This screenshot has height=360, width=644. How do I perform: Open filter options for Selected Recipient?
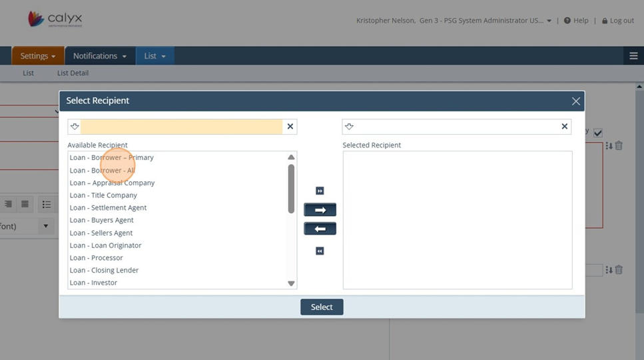coord(349,127)
